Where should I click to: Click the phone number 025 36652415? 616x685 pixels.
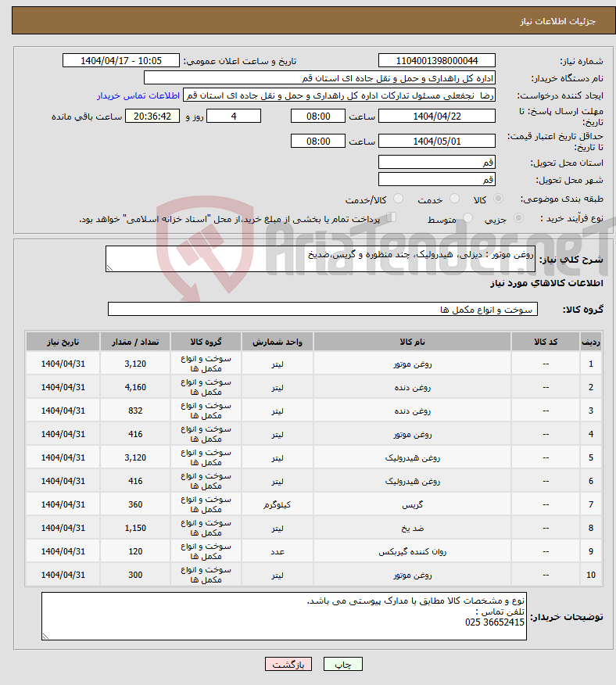pyautogui.click(x=495, y=622)
